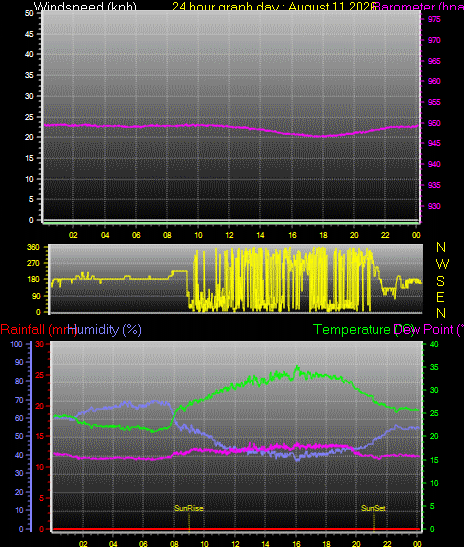Click the 955 barometer axis value
464x547 pixels.
[434, 102]
